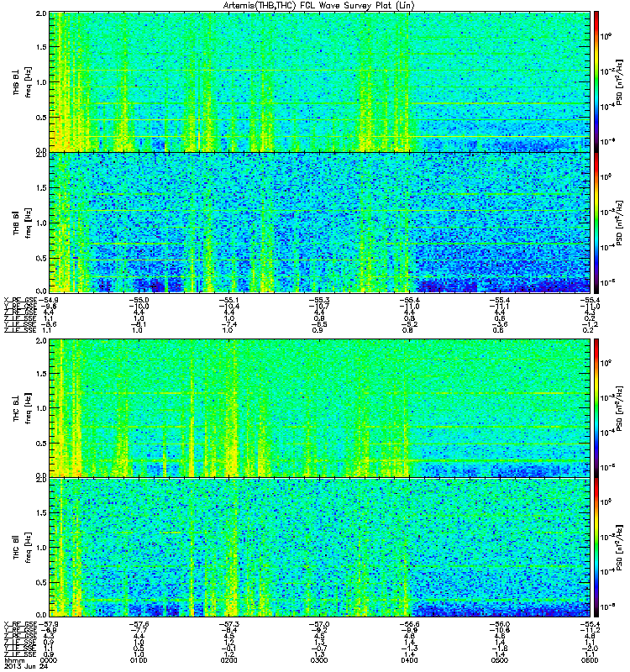Click the date text '2013 Jun 24'
This screenshot has height=672, width=630.
[x=26, y=666]
